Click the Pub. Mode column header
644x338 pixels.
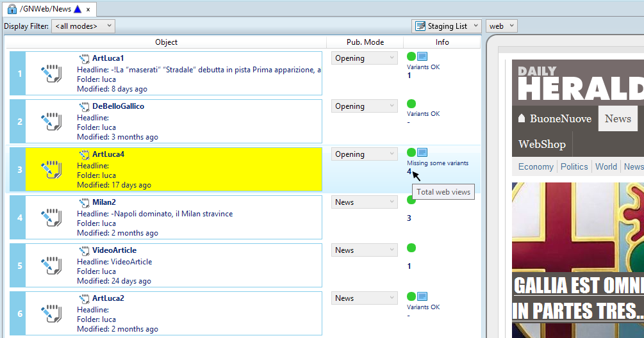pos(365,42)
